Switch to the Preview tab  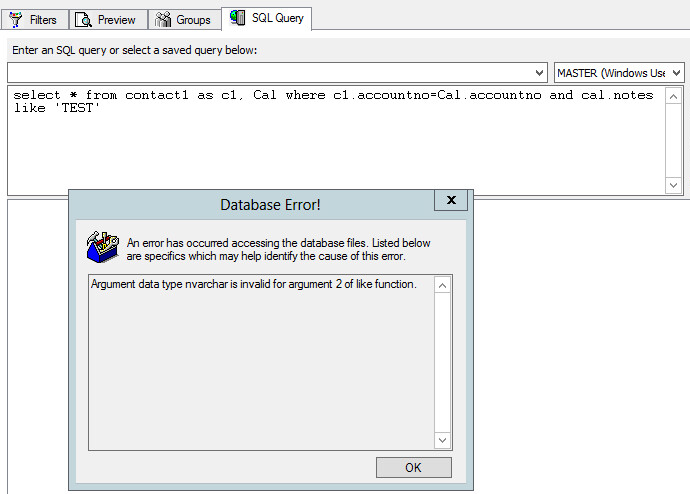point(109,20)
